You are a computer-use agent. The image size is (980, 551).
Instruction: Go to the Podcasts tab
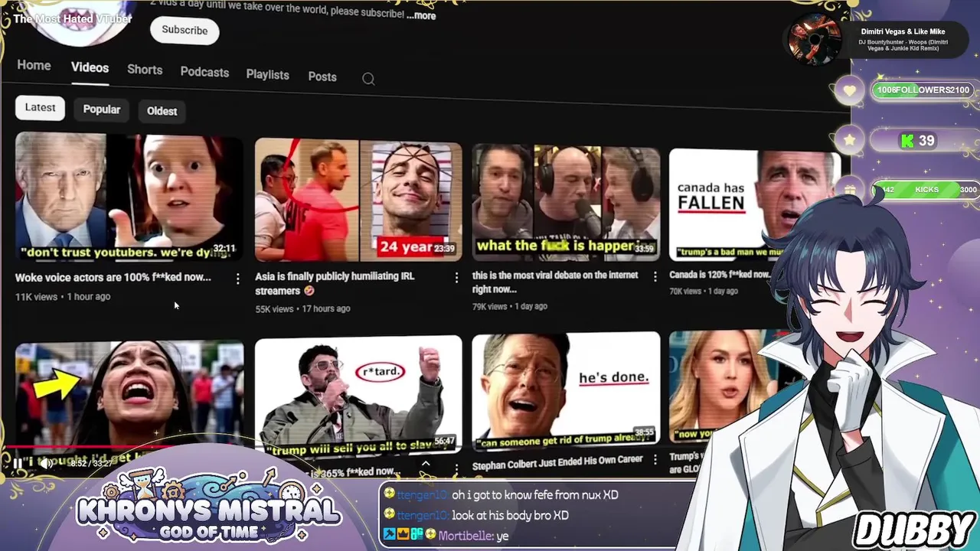pyautogui.click(x=204, y=72)
